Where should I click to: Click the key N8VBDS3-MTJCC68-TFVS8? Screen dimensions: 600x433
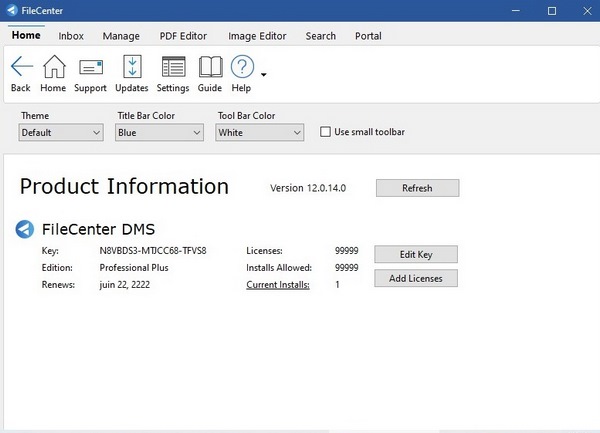click(x=153, y=251)
